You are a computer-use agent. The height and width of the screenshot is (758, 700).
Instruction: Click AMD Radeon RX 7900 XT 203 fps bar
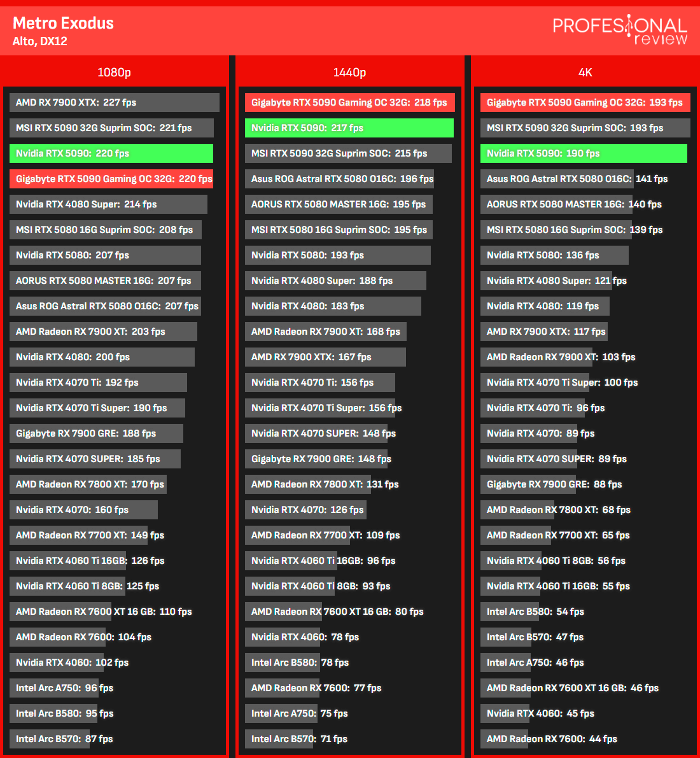point(104,332)
